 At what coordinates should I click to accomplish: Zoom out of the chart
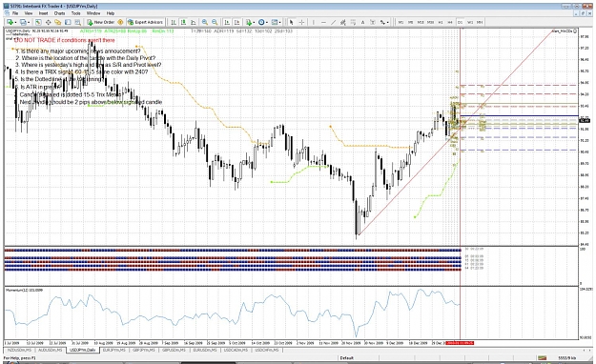coord(215,22)
